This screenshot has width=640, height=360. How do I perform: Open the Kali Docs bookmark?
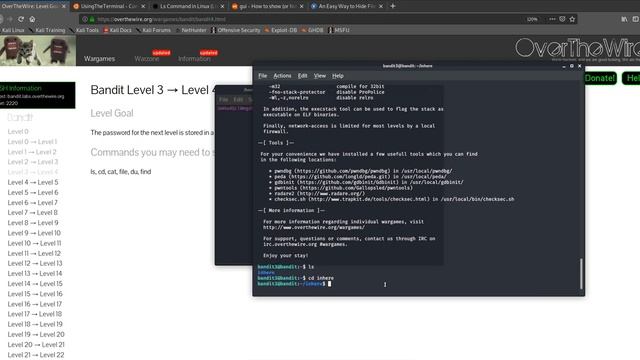pos(118,30)
